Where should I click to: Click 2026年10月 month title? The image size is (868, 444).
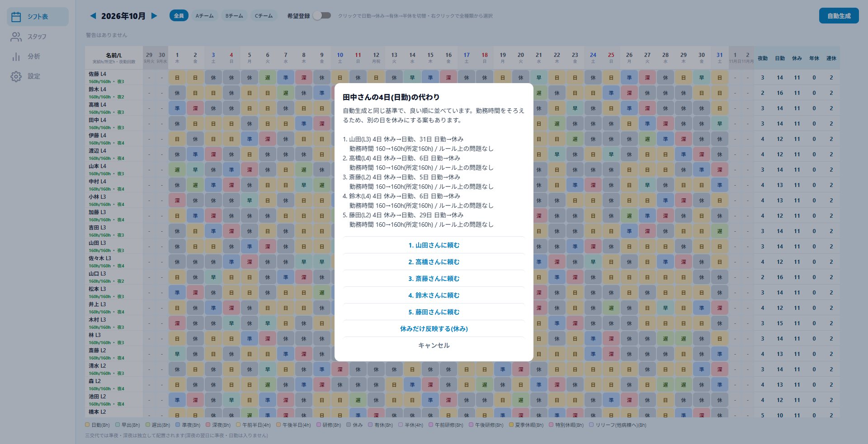click(123, 16)
